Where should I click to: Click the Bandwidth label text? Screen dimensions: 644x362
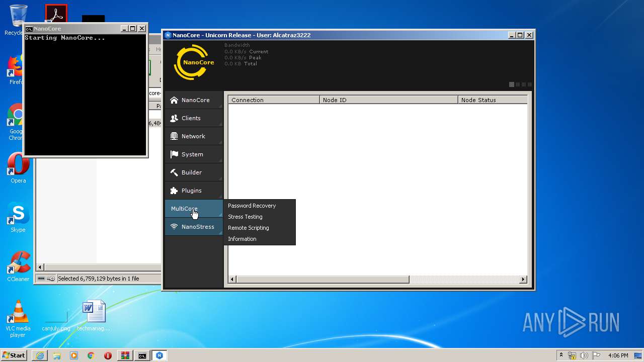coord(237,45)
